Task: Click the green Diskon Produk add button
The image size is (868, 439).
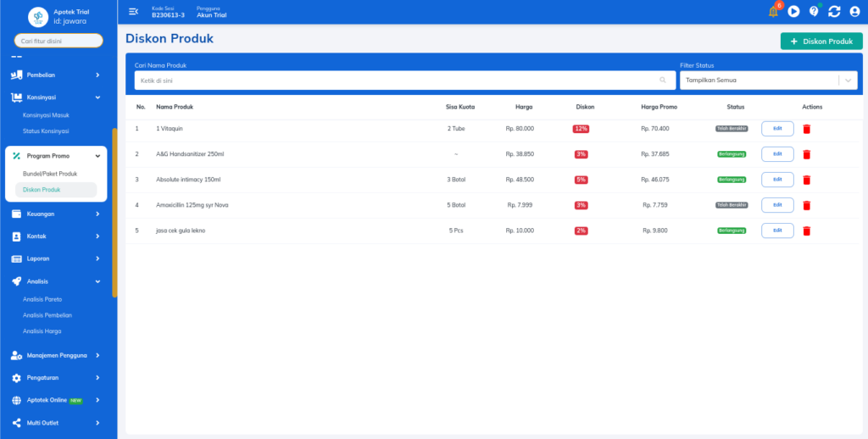Action: (821, 41)
